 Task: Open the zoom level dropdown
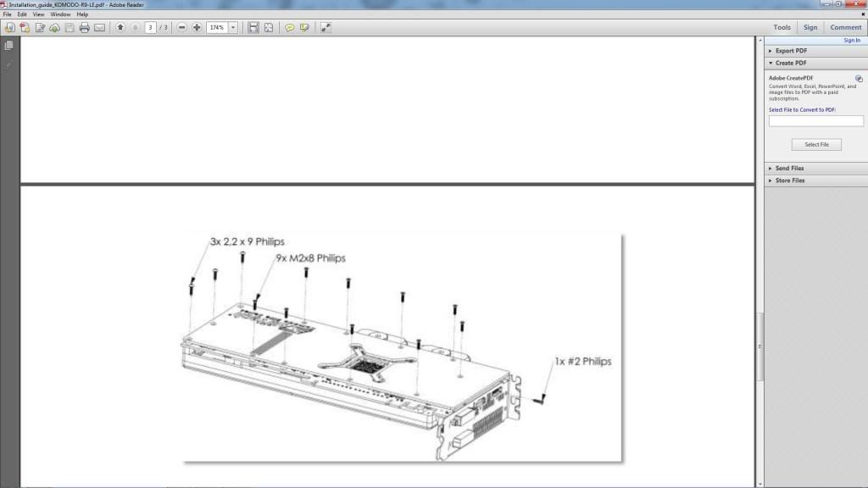click(x=233, y=28)
